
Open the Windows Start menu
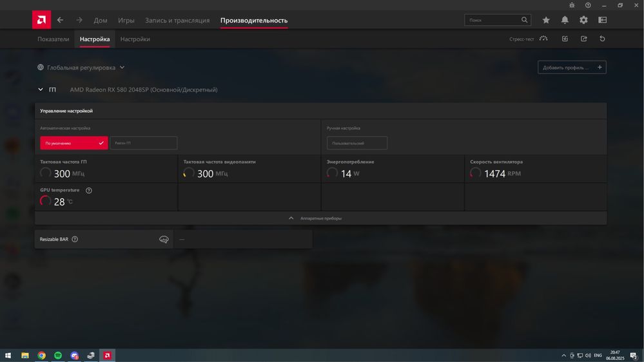click(8, 356)
